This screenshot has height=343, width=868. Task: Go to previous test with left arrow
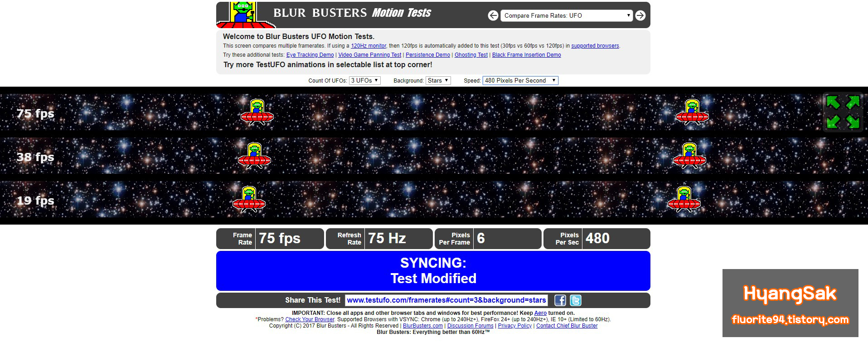pyautogui.click(x=493, y=15)
